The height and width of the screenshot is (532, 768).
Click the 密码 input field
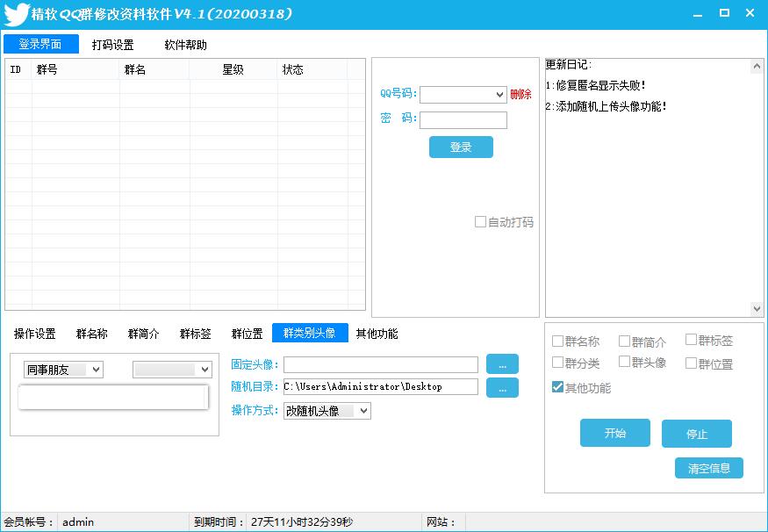point(463,120)
